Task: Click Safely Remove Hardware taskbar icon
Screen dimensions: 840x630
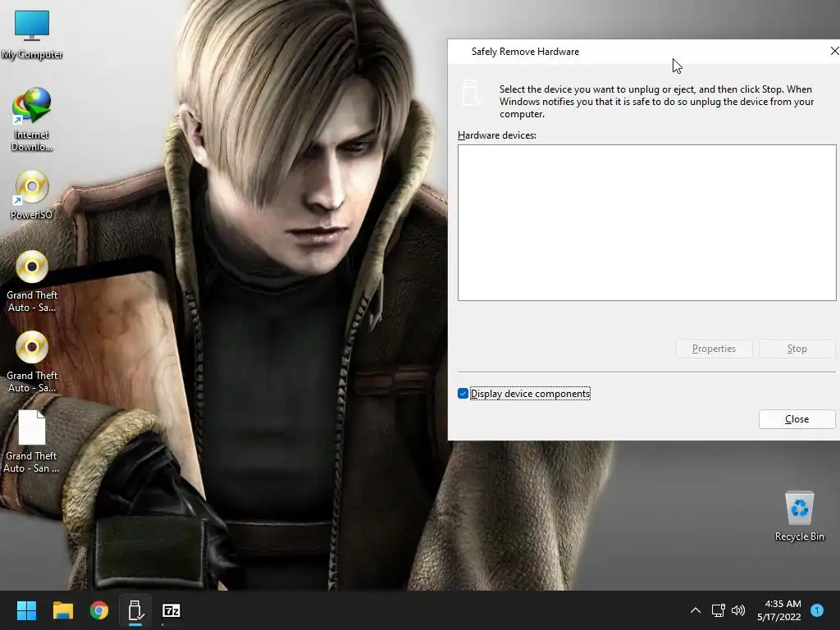Action: pos(135,610)
